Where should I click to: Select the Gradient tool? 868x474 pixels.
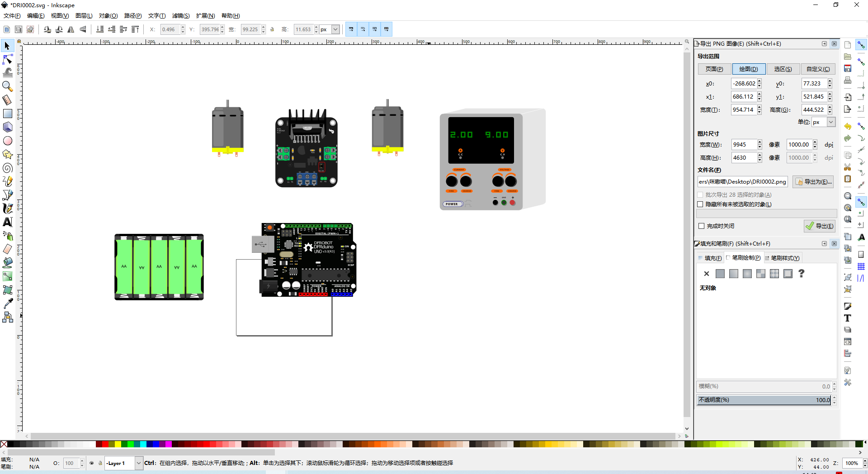(7, 276)
